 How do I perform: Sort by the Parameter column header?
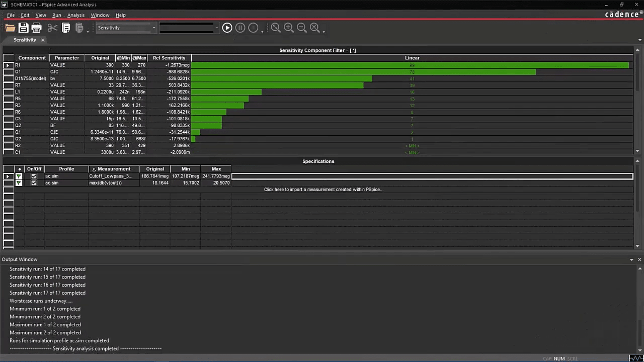click(x=67, y=58)
